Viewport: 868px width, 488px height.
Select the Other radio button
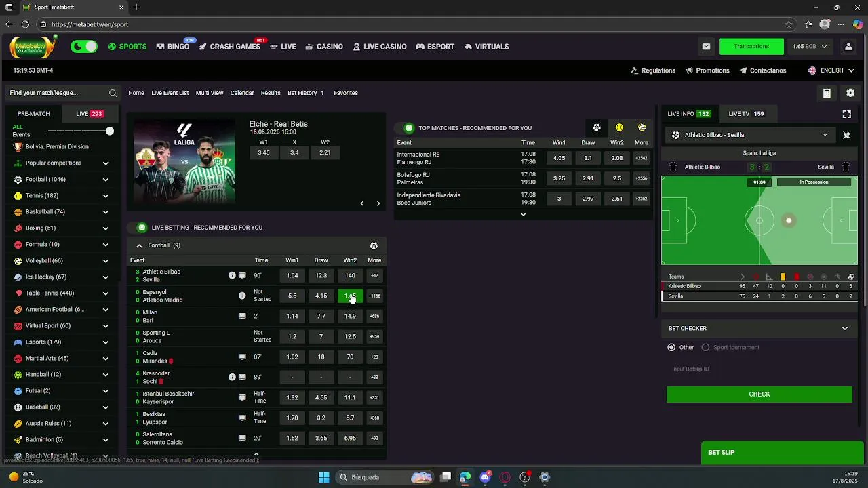671,347
